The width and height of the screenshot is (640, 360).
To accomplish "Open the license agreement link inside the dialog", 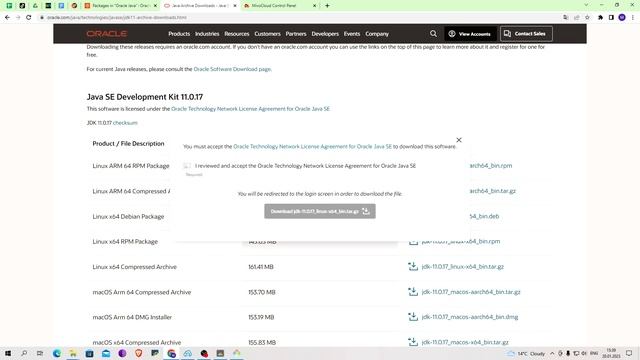I will pyautogui.click(x=312, y=147).
